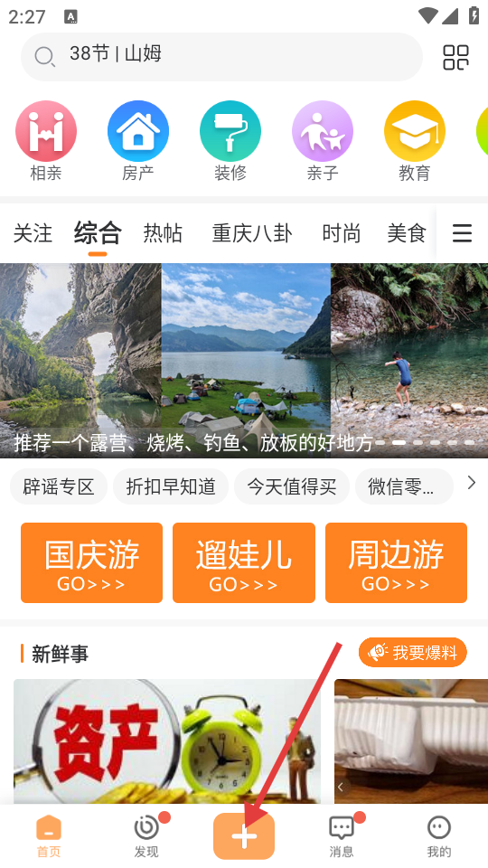Open the 国庆游 GO banner button

click(92, 563)
